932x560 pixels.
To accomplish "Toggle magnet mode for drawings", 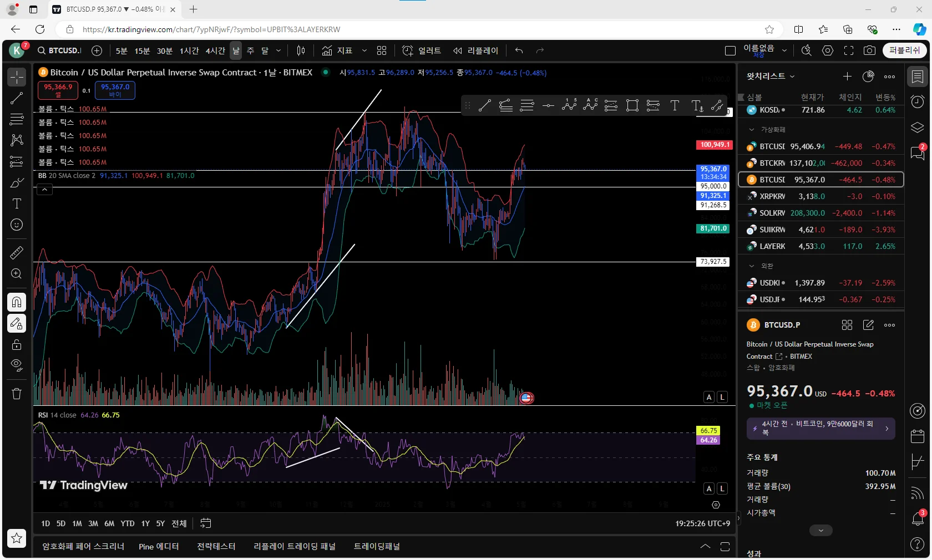I will pos(17,302).
